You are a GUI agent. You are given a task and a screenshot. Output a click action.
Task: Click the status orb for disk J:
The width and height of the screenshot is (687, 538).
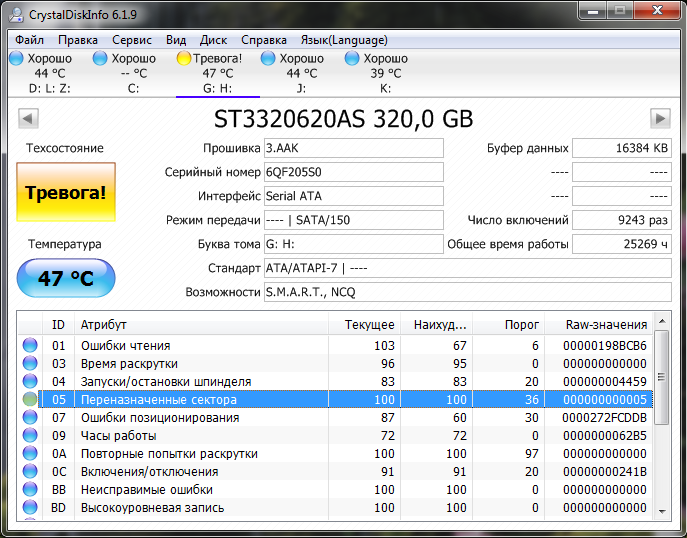[x=268, y=59]
